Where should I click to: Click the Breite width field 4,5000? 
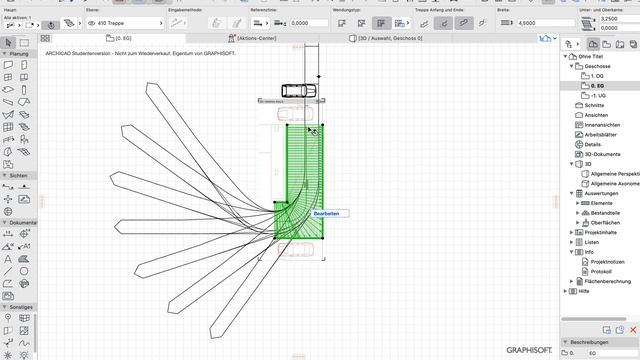545,23
